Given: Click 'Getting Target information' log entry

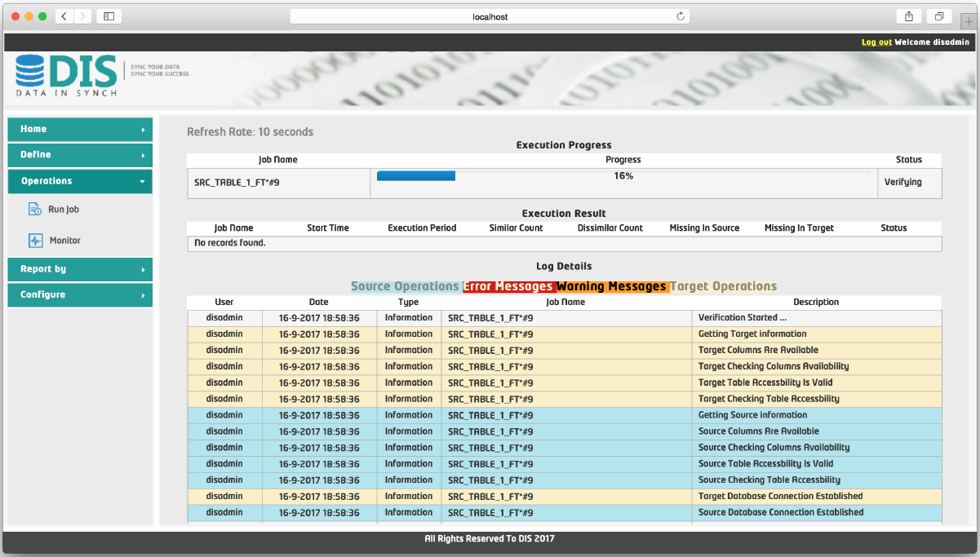Looking at the screenshot, I should point(752,334).
